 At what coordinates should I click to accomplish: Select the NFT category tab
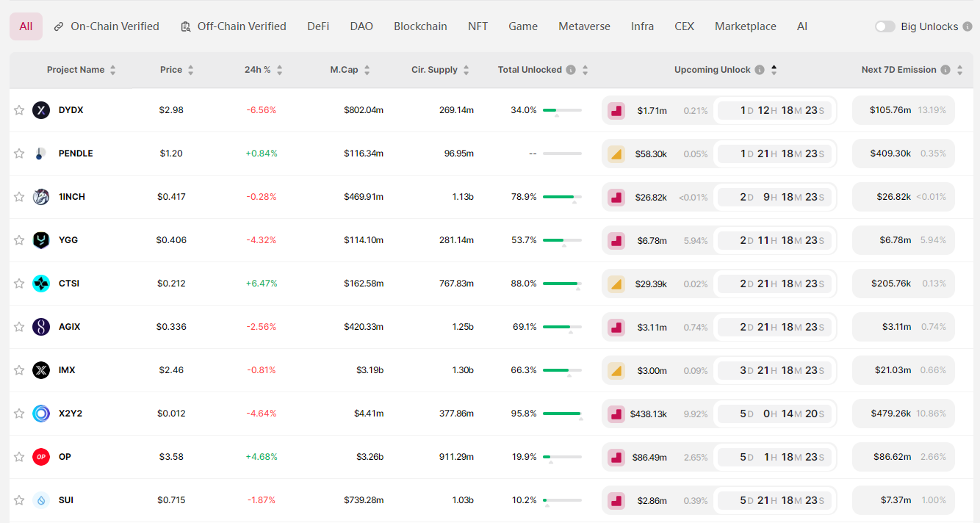tap(478, 26)
